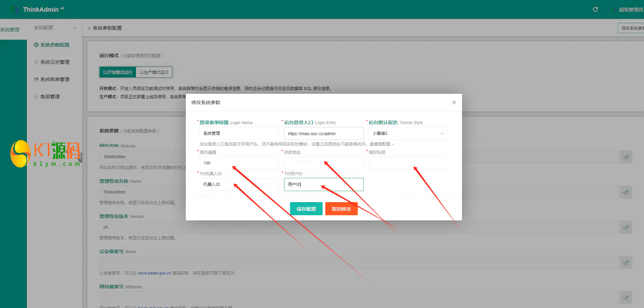Image resolution: width=644 pixels, height=308 pixels.
Task: Open 系统参数配置 in the sidebar
Action: click(x=55, y=45)
